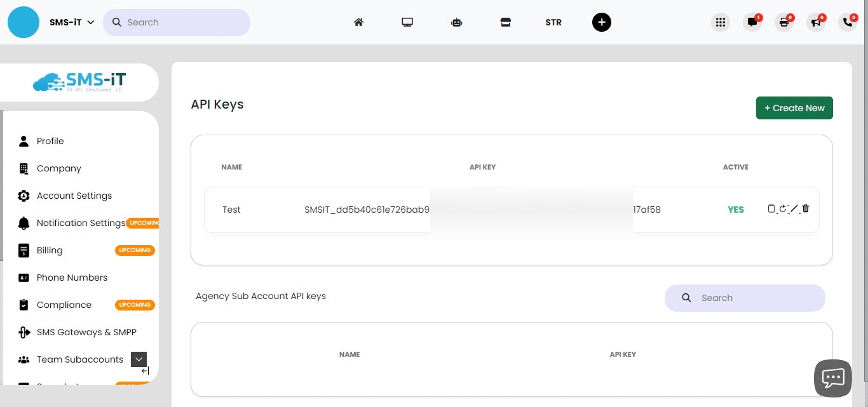Screen dimensions: 868x407
Task: Edit the Test API key with pencil icon
Action: [x=794, y=209]
